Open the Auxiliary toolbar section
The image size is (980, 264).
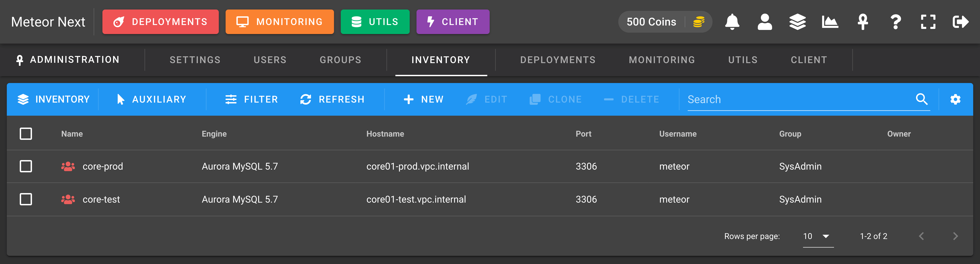point(151,99)
